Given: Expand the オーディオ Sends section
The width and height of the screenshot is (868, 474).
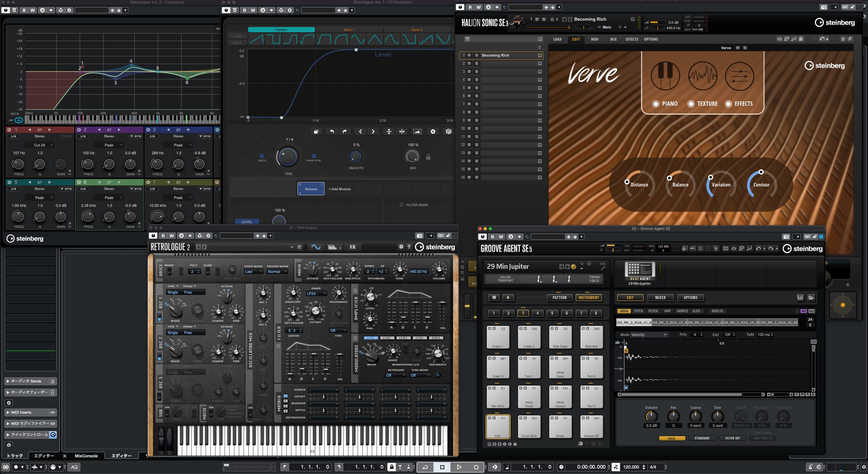Looking at the screenshot, I should (x=8, y=381).
